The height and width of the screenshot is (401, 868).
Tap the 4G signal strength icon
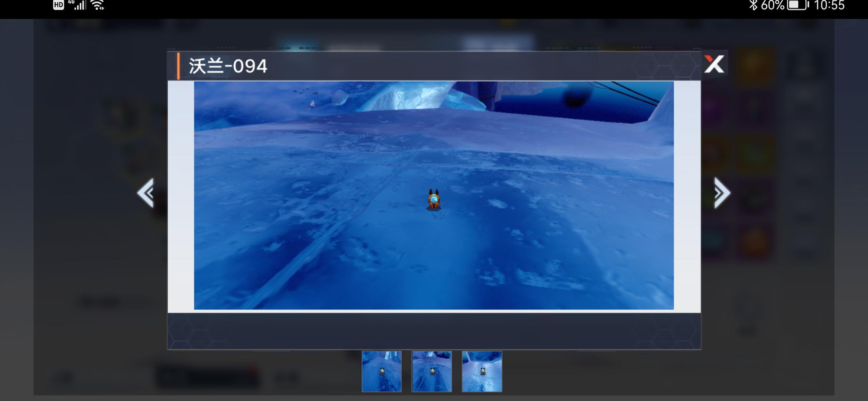78,5
